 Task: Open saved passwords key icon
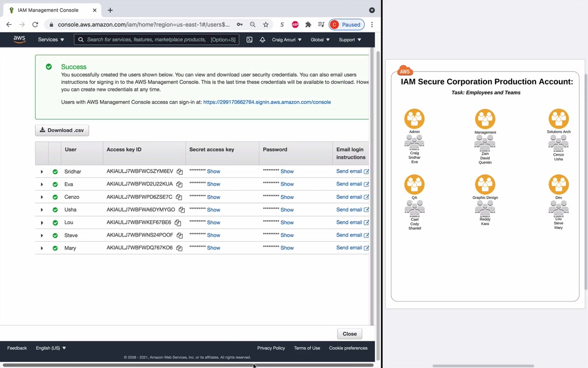239,25
